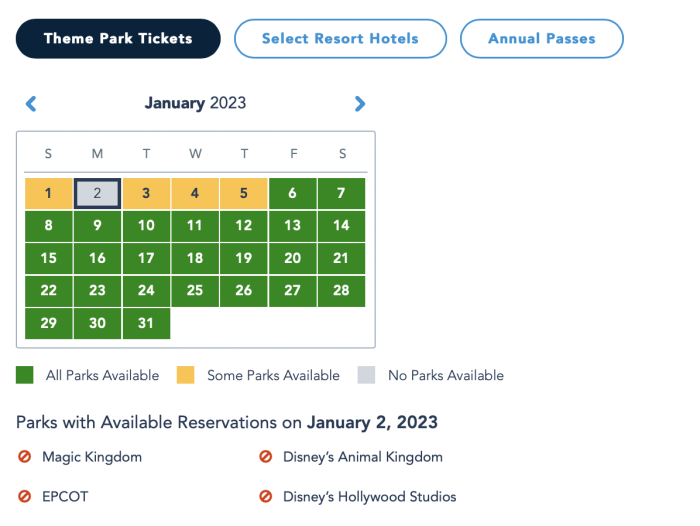Select January 22 date cell
This screenshot has width=700, height=526.
coord(49,291)
